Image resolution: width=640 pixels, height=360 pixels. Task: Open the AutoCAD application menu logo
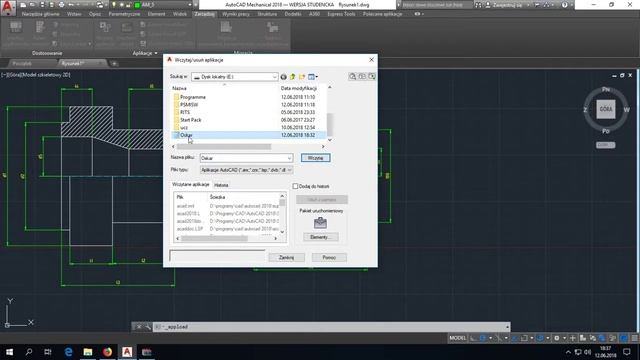[8, 7]
